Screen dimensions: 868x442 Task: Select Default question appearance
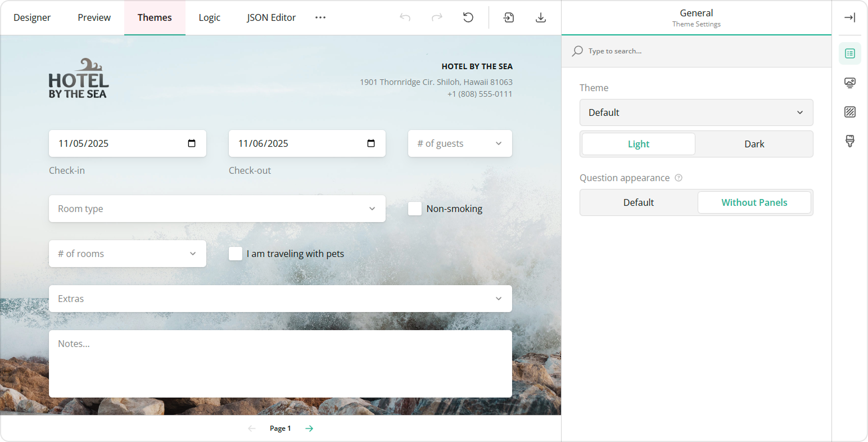point(638,202)
